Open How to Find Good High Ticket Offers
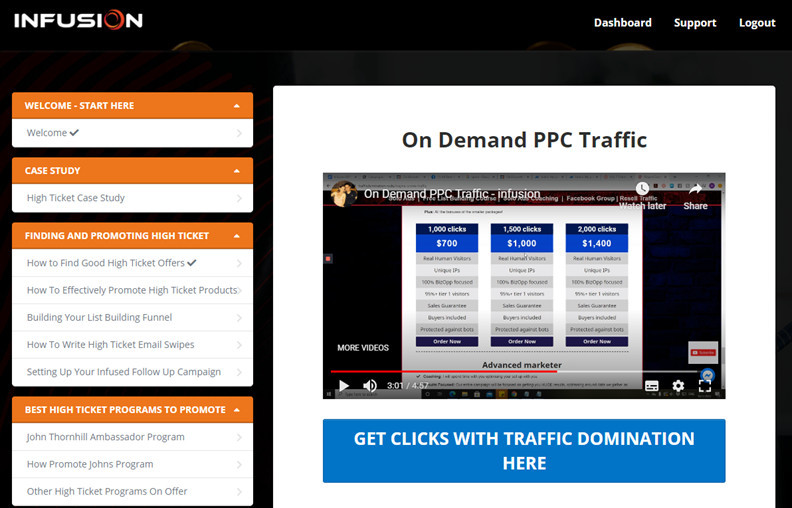Screen dimensions: 792x508 pos(132,263)
